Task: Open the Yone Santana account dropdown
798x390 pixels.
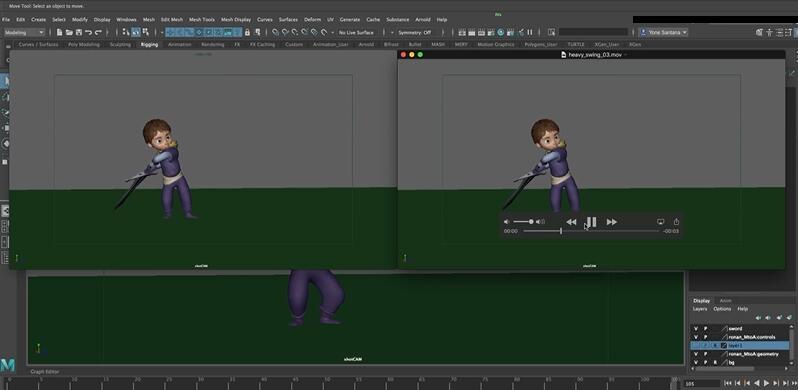Action: (x=664, y=32)
